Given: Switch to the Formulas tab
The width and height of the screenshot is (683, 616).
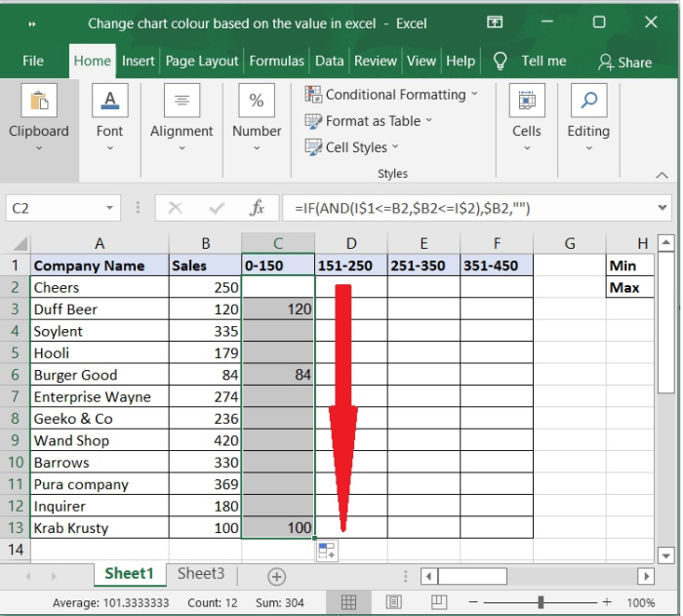Looking at the screenshot, I should pyautogui.click(x=276, y=61).
